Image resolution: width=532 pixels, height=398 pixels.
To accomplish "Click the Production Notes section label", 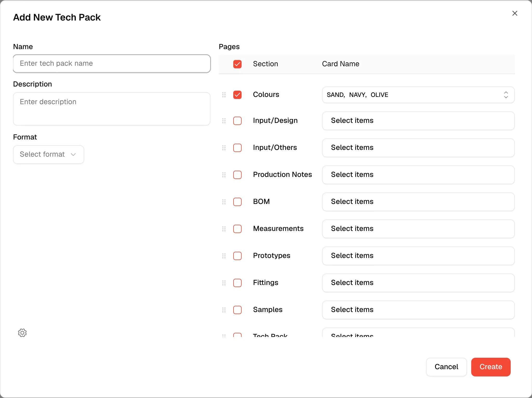I will [x=282, y=175].
